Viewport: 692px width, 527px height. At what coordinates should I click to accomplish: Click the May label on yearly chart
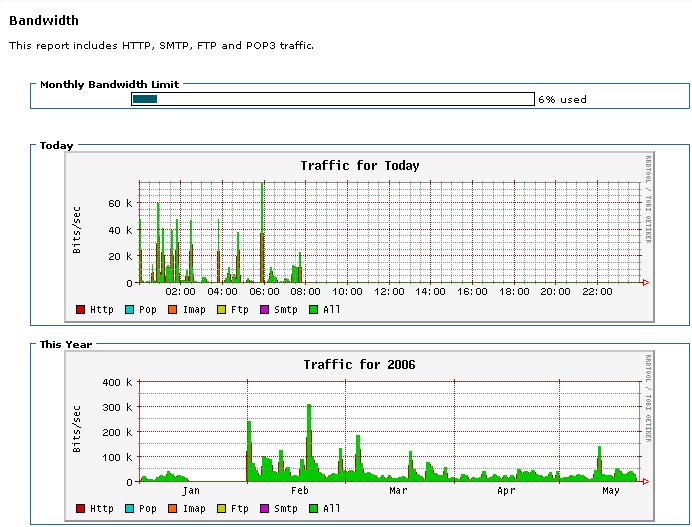point(610,491)
